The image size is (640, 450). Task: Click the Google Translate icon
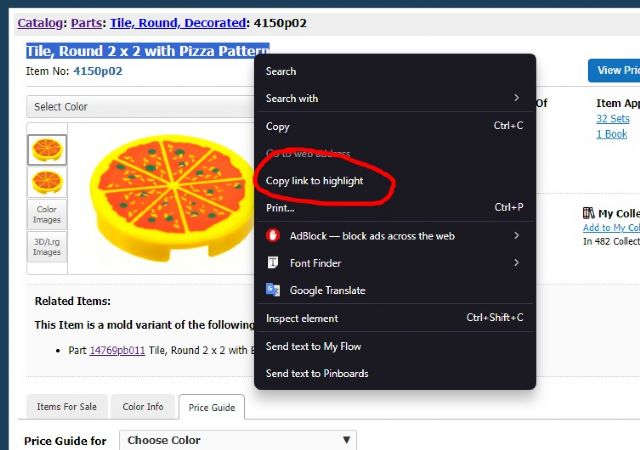click(x=273, y=290)
